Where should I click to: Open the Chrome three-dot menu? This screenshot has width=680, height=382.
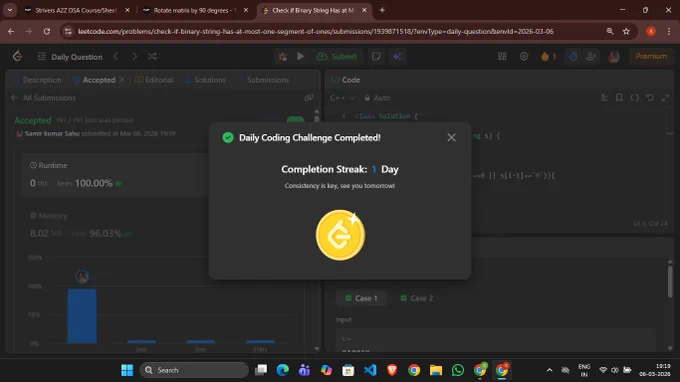coord(668,32)
